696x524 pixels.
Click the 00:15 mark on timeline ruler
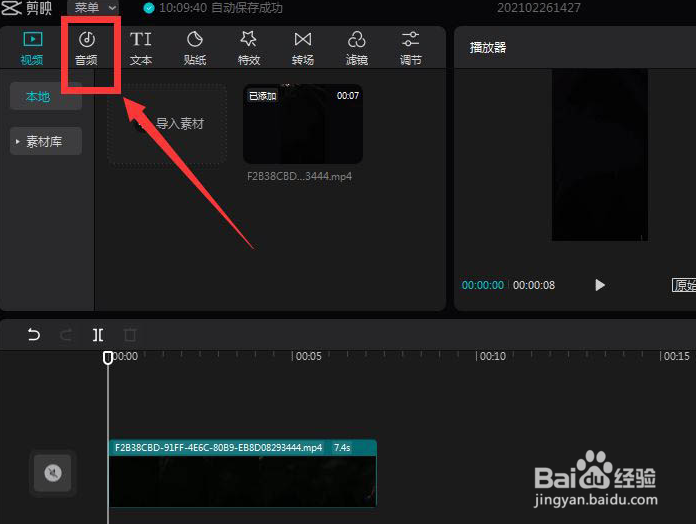pos(677,356)
